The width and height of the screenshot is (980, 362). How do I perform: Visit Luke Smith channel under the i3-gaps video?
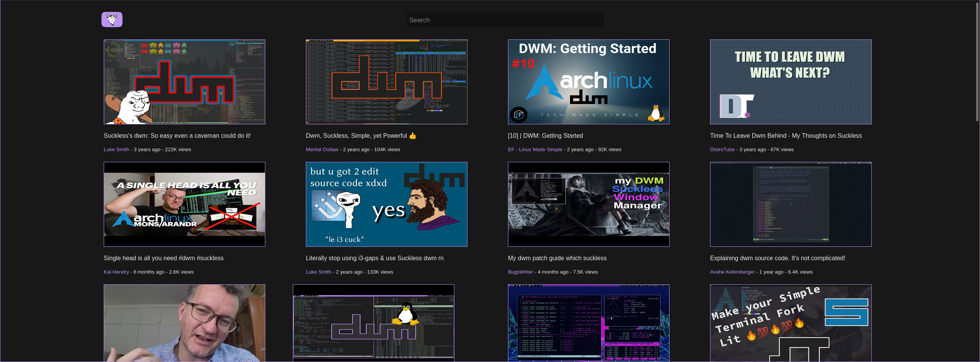click(318, 272)
